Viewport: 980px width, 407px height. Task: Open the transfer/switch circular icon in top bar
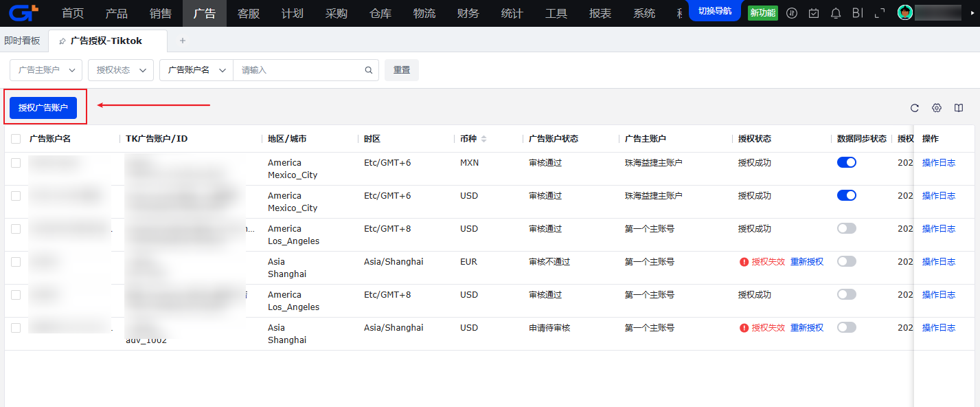tap(792, 13)
